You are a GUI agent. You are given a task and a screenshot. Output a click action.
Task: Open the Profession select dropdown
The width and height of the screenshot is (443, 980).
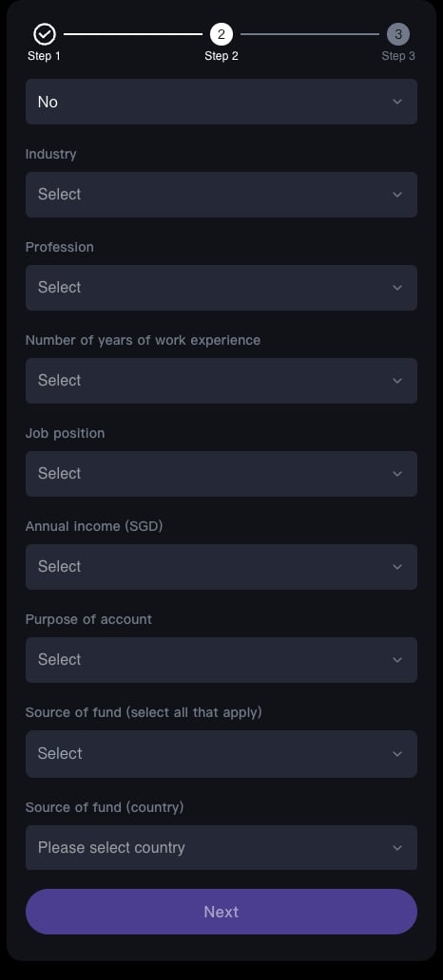pos(221,288)
